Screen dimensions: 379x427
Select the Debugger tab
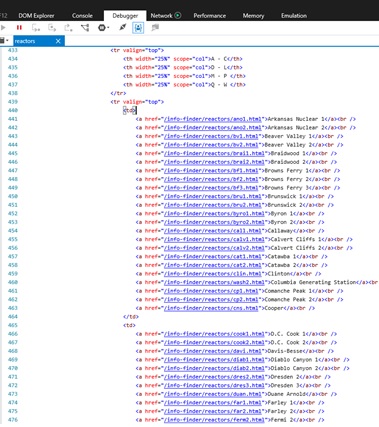coord(125,16)
